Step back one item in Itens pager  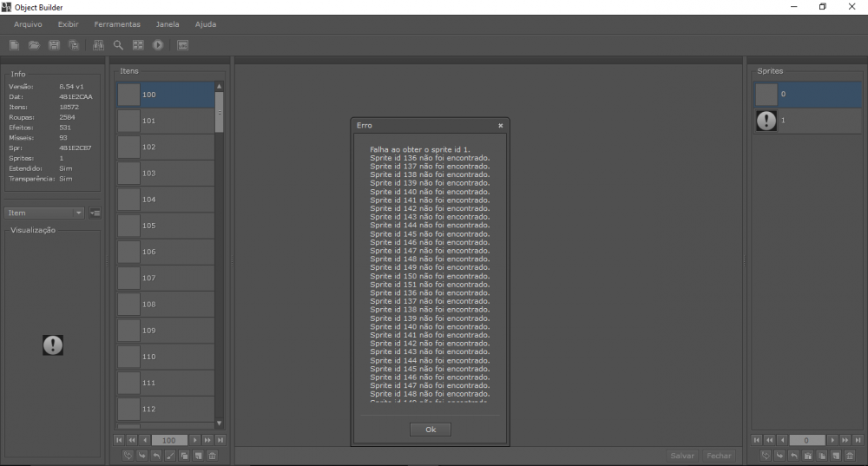coord(145,440)
